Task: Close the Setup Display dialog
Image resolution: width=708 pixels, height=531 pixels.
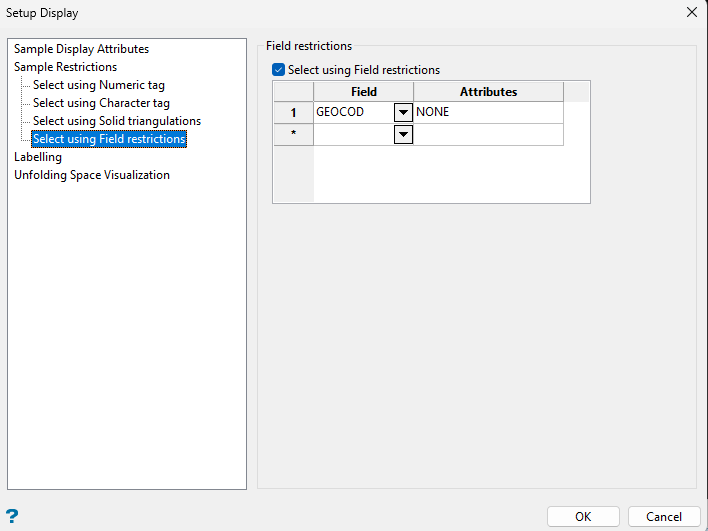Action: pyautogui.click(x=691, y=12)
